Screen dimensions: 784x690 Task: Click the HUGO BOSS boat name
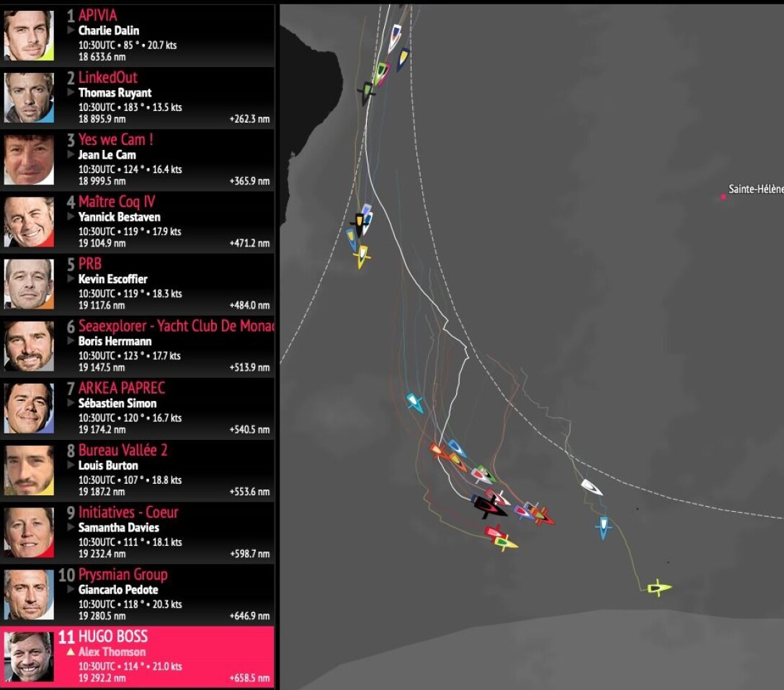pos(113,636)
